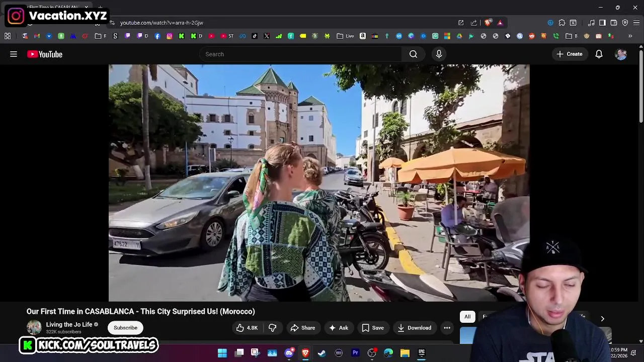Click the address bar URL
Image resolution: width=644 pixels, height=362 pixels.
(162, 23)
